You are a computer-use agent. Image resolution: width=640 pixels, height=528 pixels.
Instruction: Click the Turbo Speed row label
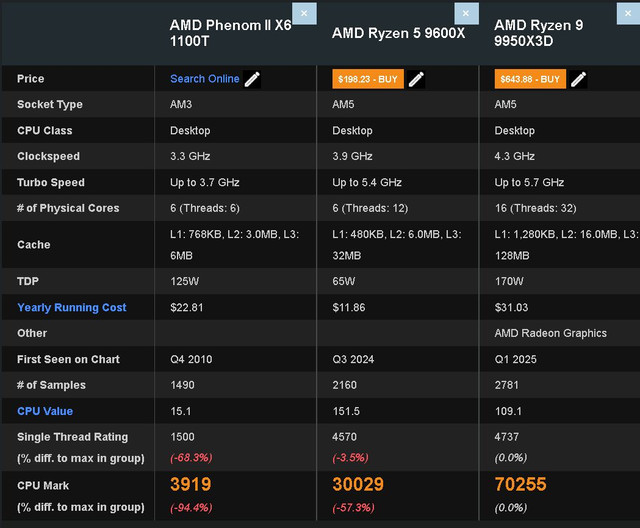point(51,182)
